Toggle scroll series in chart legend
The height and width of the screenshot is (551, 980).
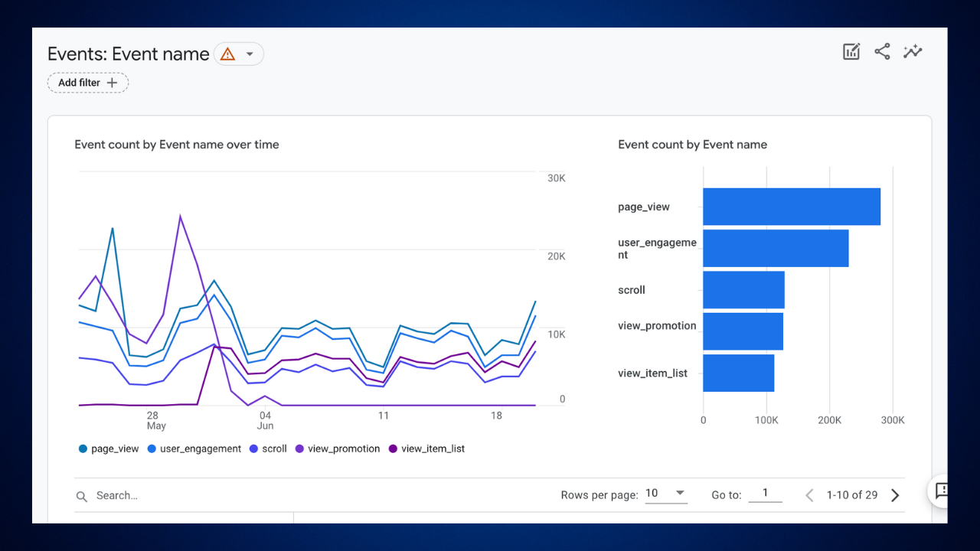click(268, 449)
